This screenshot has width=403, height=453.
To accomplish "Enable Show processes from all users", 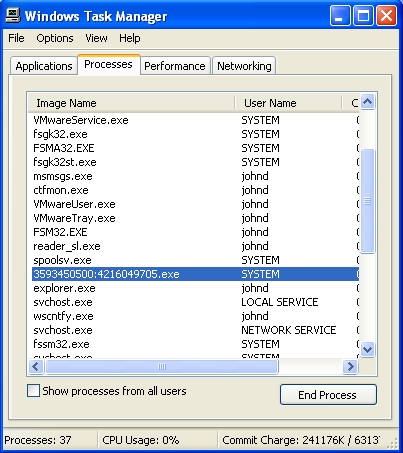I will tap(33, 391).
